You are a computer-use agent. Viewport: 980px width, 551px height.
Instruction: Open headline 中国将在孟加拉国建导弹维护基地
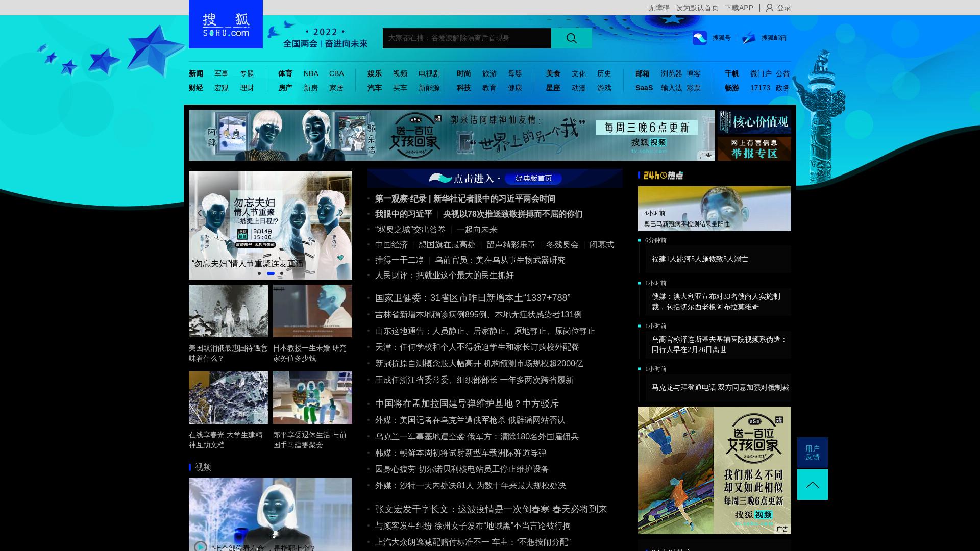pos(467,403)
